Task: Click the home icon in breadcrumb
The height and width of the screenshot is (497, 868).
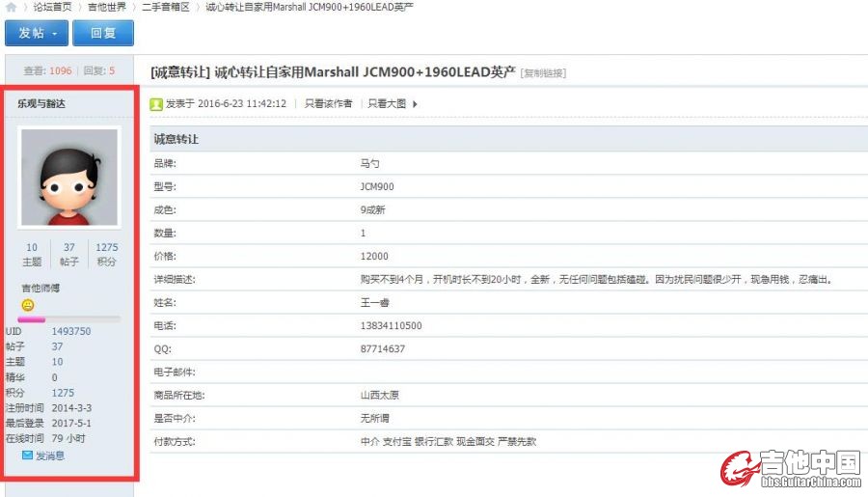Action: 11,7
